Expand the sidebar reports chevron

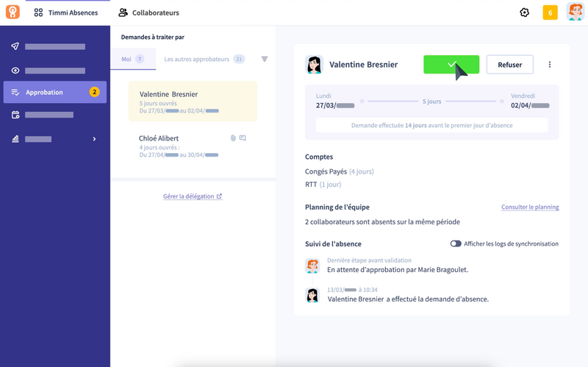tap(94, 139)
